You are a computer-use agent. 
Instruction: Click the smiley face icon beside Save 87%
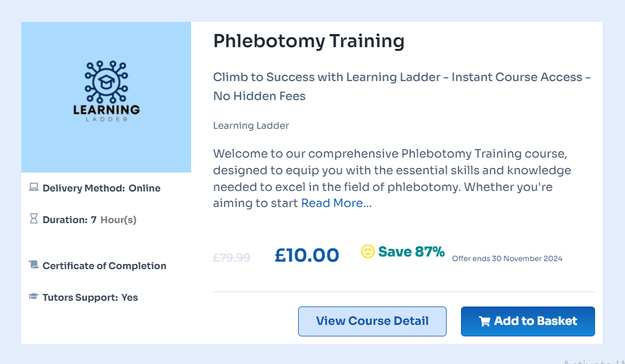368,252
